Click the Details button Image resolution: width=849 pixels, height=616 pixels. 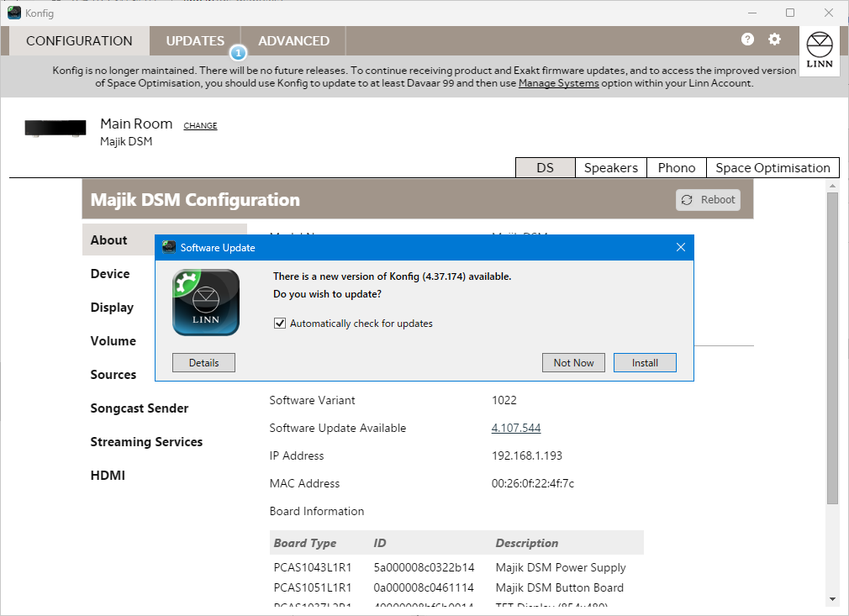click(x=203, y=363)
